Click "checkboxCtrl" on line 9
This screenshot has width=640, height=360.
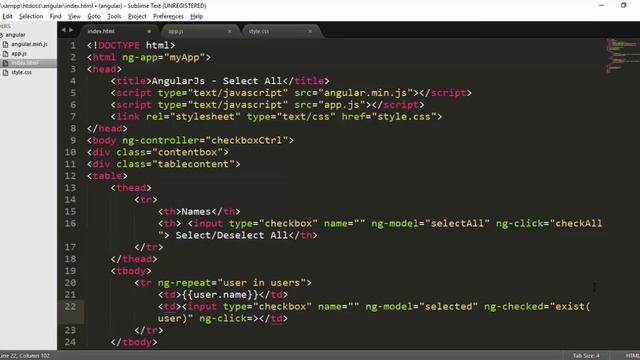point(247,140)
